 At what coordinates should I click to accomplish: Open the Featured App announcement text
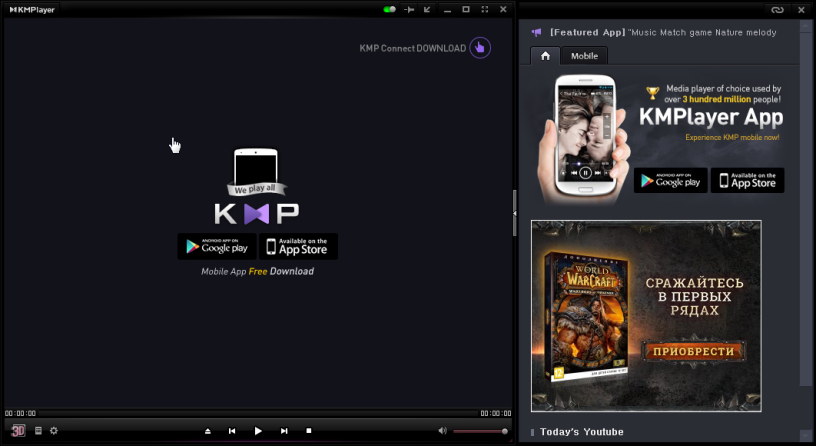pyautogui.click(x=663, y=32)
